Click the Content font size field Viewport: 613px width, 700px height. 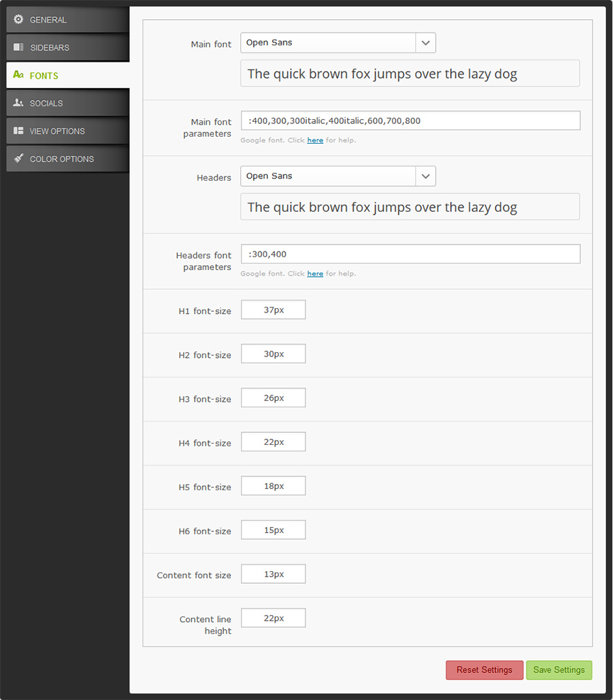click(x=274, y=574)
